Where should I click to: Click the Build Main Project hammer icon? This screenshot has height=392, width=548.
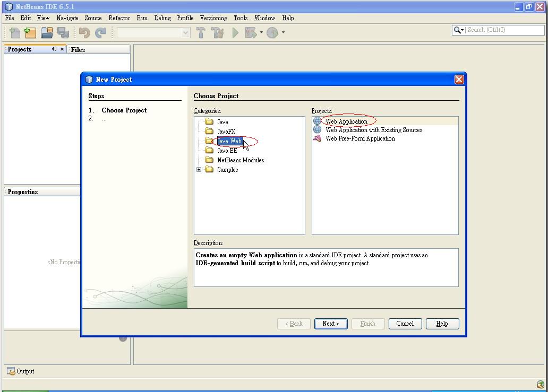pos(201,32)
